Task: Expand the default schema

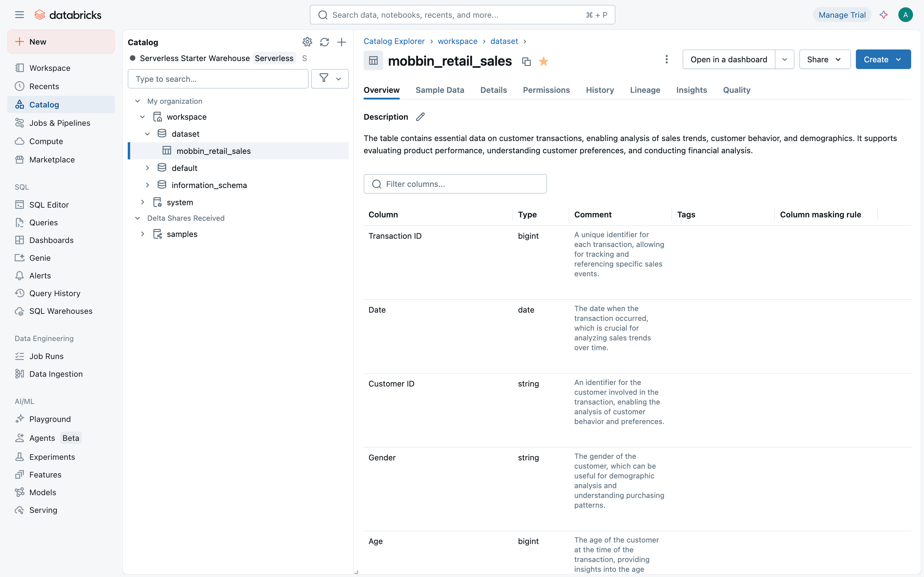Action: (147, 168)
